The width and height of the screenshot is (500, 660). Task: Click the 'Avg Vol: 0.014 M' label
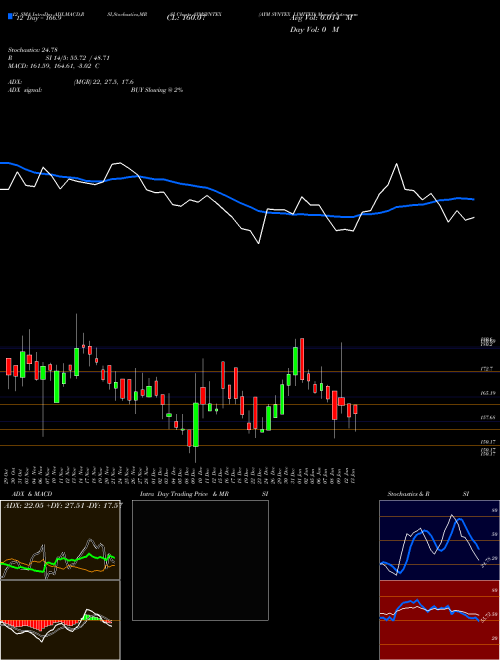pyautogui.click(x=321, y=19)
